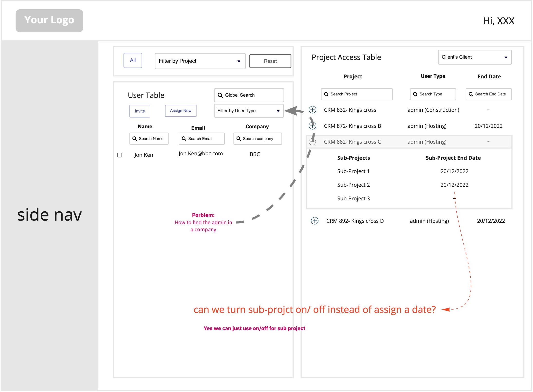This screenshot has width=533, height=392.
Task: Click the Search End Date magnifier icon
Action: point(471,94)
